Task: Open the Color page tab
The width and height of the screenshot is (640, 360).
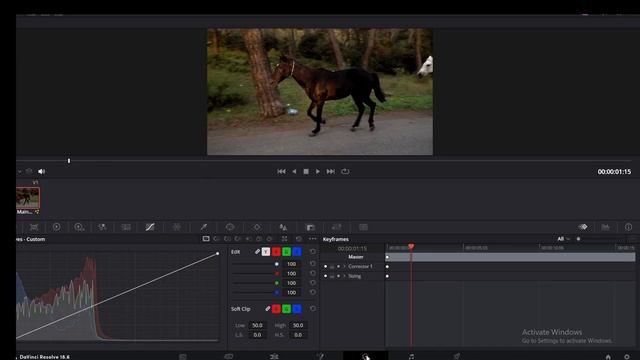Action: click(365, 356)
